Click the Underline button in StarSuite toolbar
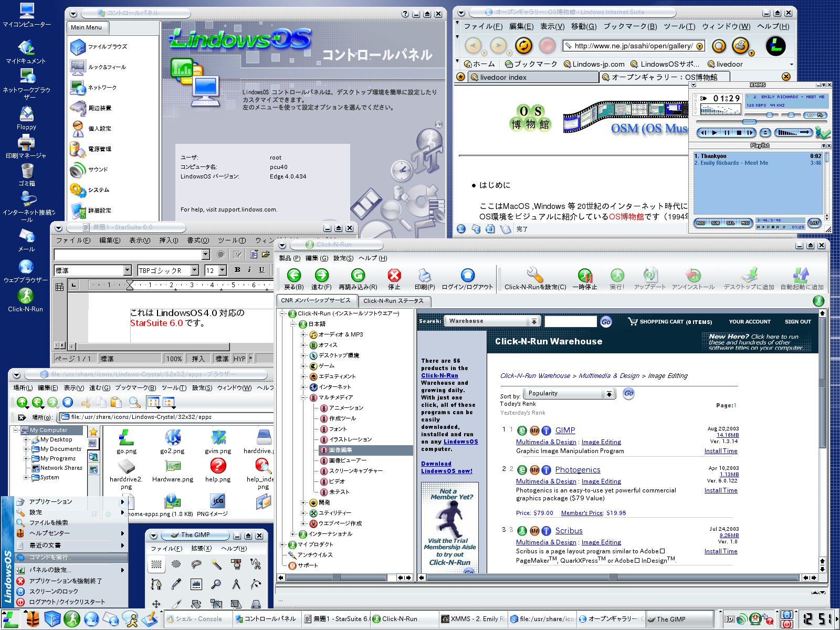The image size is (840, 630). (x=261, y=270)
